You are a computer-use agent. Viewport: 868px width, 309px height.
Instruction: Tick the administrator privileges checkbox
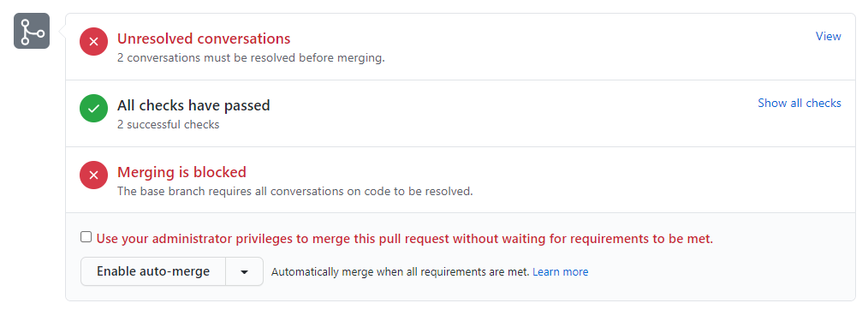(86, 237)
